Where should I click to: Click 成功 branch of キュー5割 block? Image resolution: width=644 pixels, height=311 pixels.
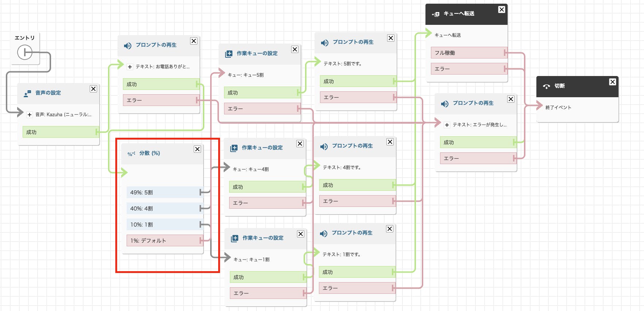[x=262, y=92]
